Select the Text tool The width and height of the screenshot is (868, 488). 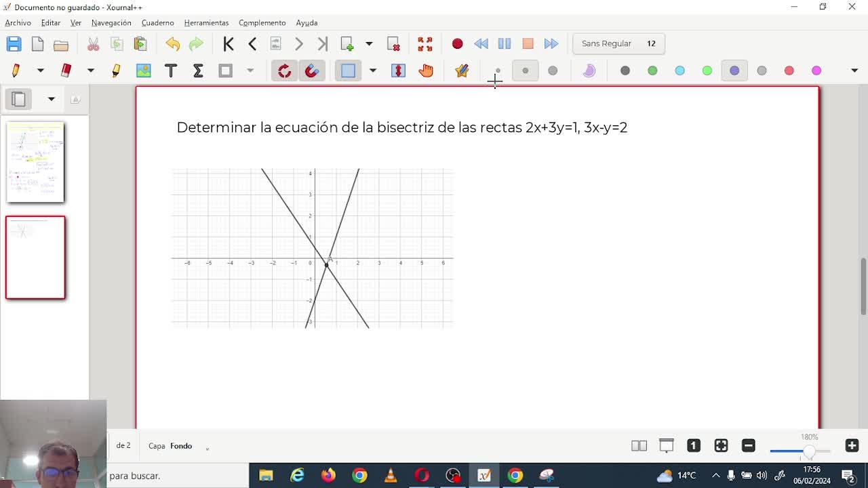171,70
